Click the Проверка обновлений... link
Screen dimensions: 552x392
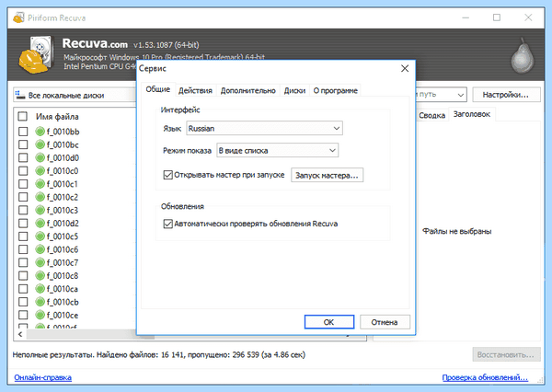click(x=485, y=377)
